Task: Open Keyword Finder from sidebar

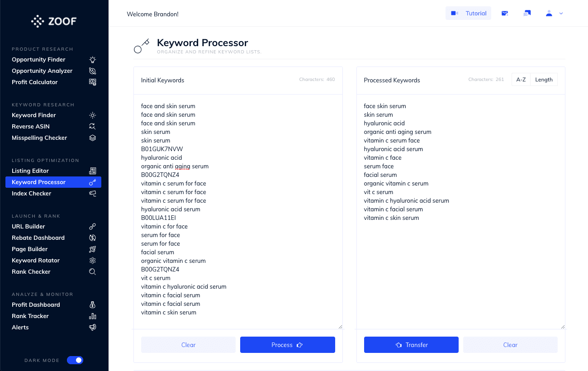Action: tap(34, 115)
